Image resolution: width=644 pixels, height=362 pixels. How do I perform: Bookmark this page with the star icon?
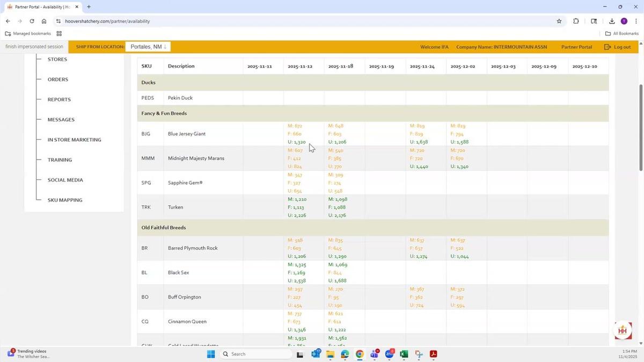pyautogui.click(x=559, y=21)
